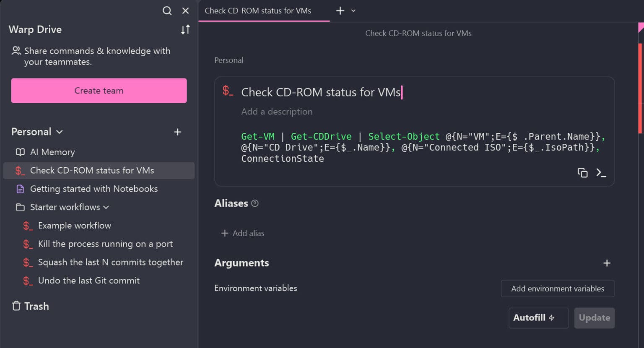The image size is (644, 348).
Task: Click Add alias
Action: tap(242, 233)
